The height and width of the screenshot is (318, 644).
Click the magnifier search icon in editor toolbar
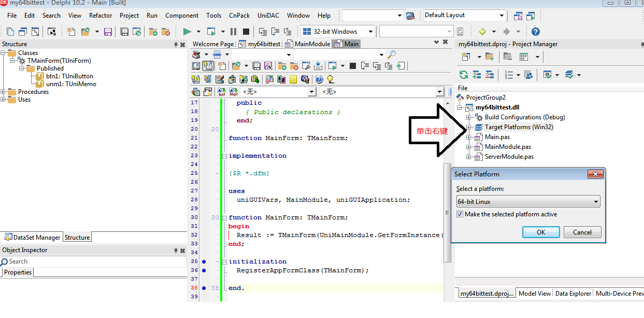click(392, 54)
